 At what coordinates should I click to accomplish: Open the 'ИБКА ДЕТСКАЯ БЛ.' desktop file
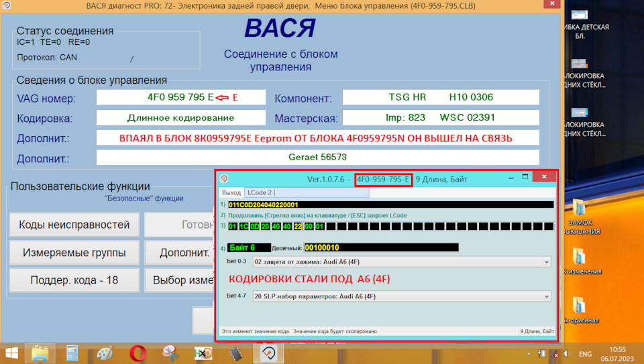pos(580,24)
